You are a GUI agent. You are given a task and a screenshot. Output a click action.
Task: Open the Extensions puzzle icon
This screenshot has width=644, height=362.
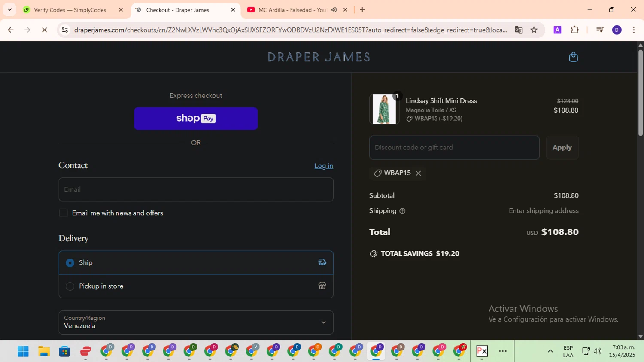click(574, 30)
